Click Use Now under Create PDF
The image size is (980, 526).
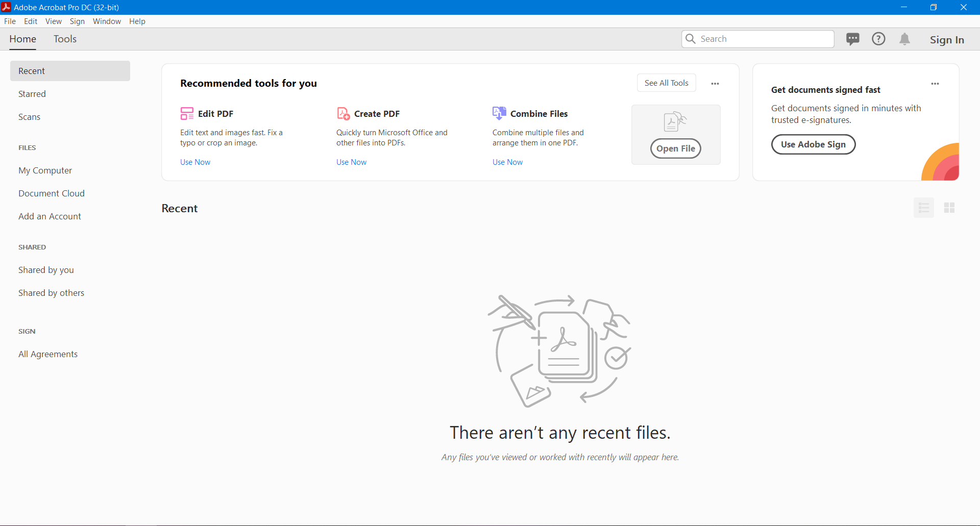pos(351,162)
